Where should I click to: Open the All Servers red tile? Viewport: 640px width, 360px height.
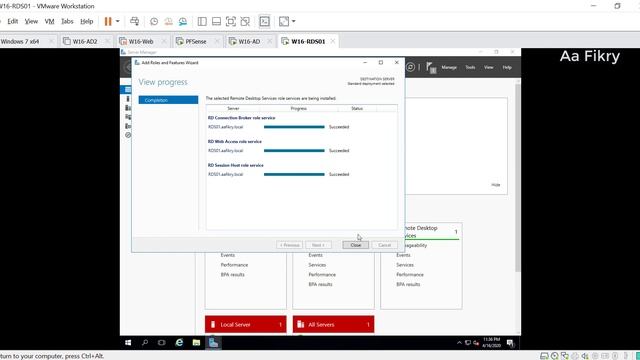click(333, 324)
